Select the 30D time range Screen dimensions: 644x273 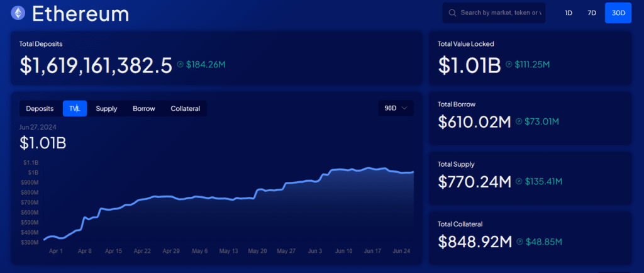click(618, 13)
